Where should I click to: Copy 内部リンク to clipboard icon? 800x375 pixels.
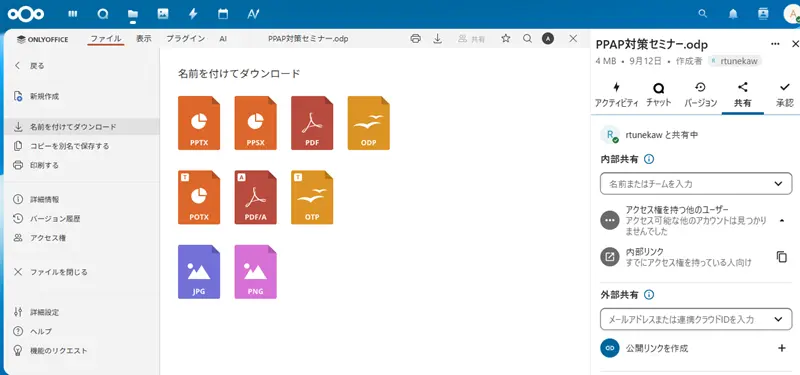782,257
